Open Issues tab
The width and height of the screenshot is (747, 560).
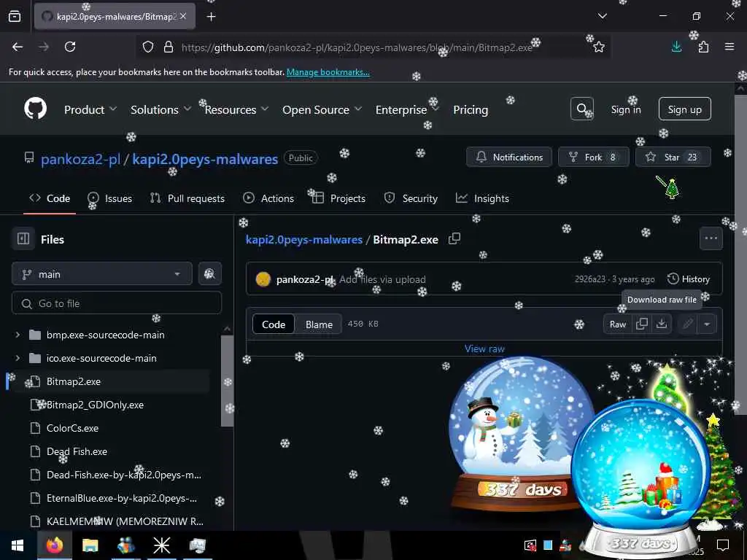click(x=109, y=198)
